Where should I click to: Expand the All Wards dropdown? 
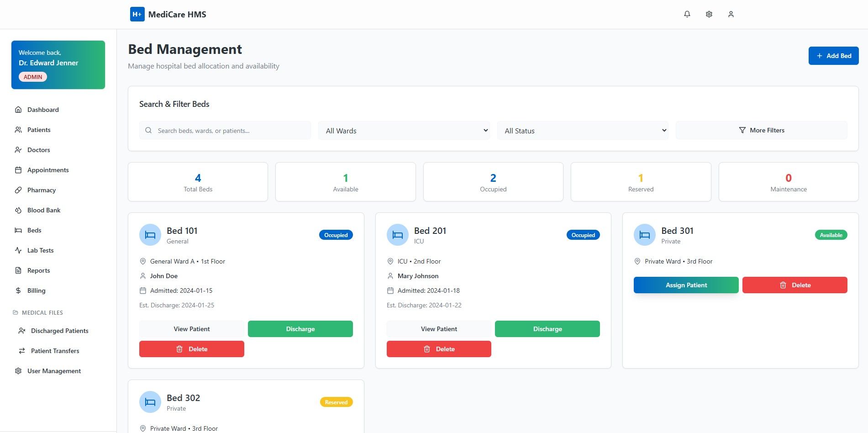(404, 131)
